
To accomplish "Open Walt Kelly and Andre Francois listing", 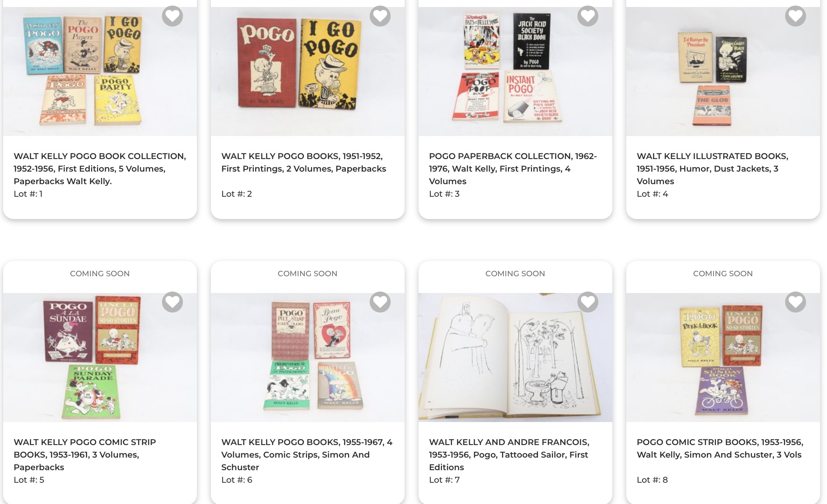I will click(509, 454).
